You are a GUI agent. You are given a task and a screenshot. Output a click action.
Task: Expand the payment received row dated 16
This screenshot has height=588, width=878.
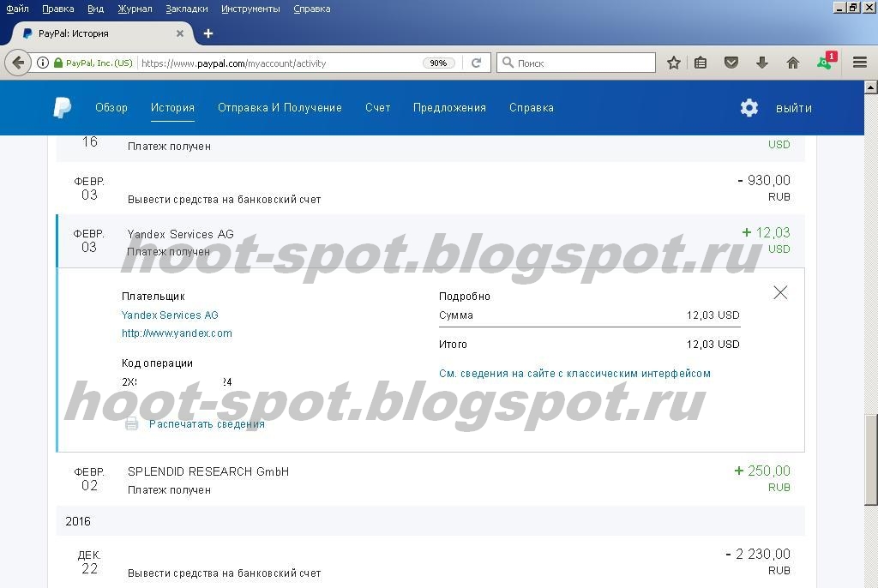click(x=430, y=148)
